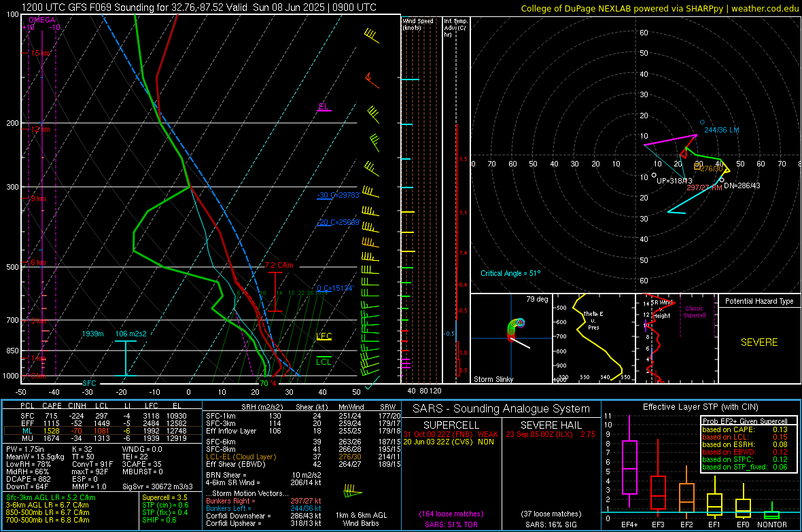This screenshot has height=532, width=802.
Task: Click the OMEGA label on the skew-T
Action: click(x=42, y=20)
